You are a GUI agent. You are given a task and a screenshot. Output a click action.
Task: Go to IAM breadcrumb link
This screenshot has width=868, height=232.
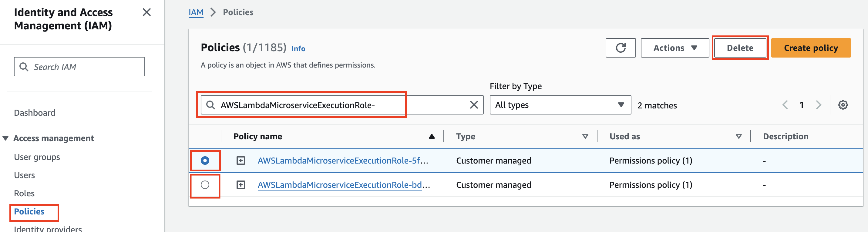196,12
